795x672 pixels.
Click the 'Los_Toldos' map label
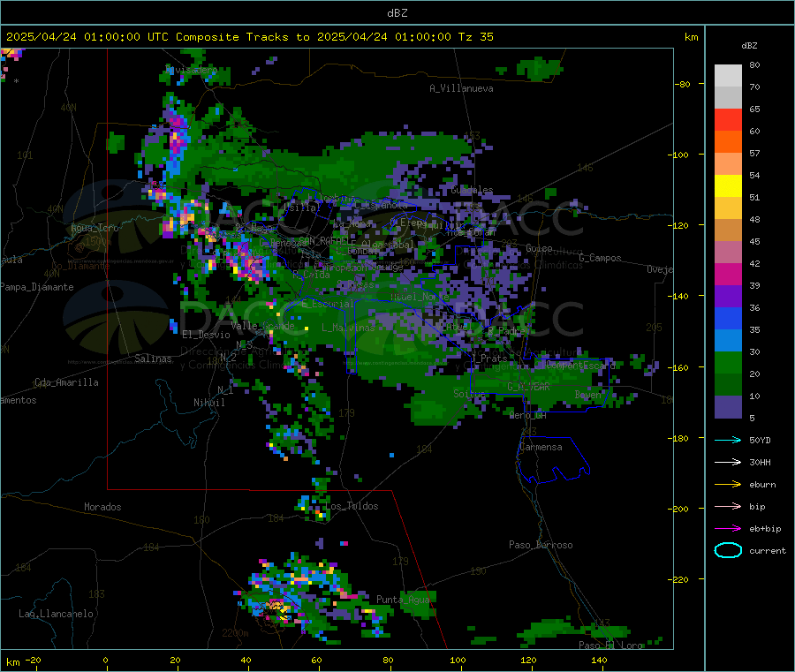point(352,506)
